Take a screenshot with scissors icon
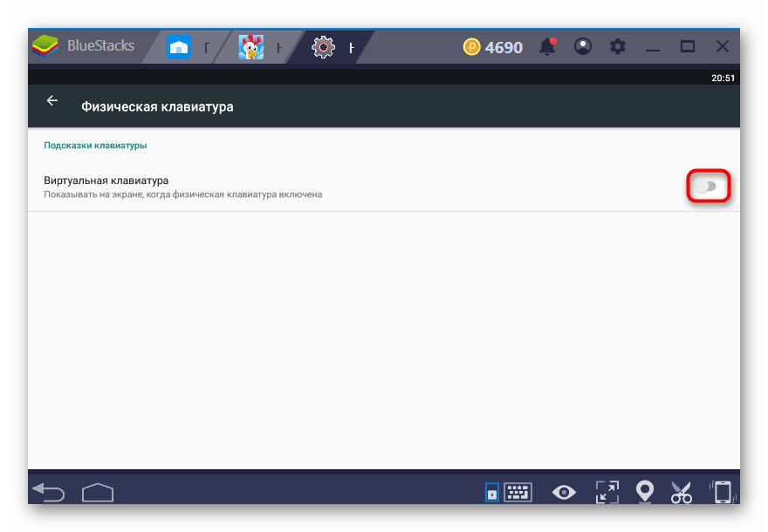Screen dimensions: 768x532 point(682,493)
